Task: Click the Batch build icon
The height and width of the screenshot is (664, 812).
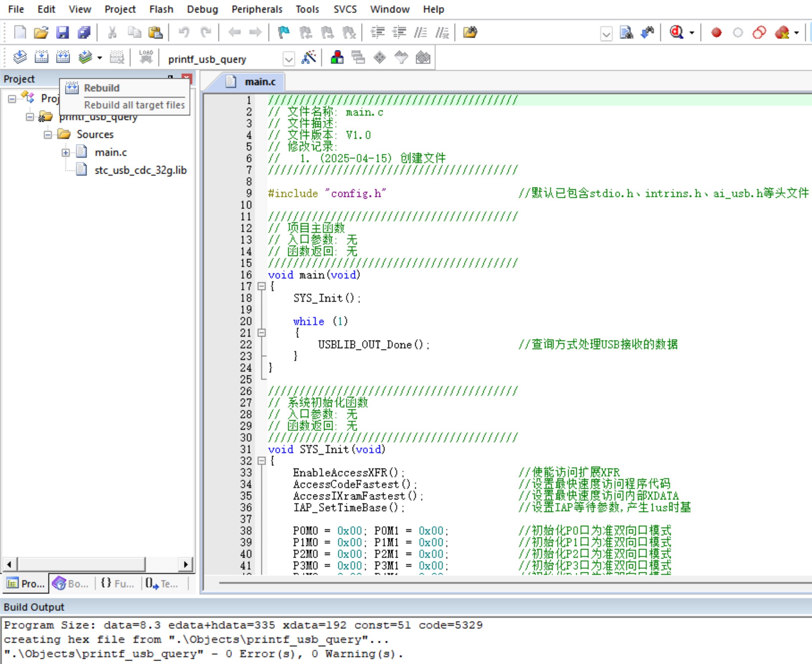Action: point(85,58)
